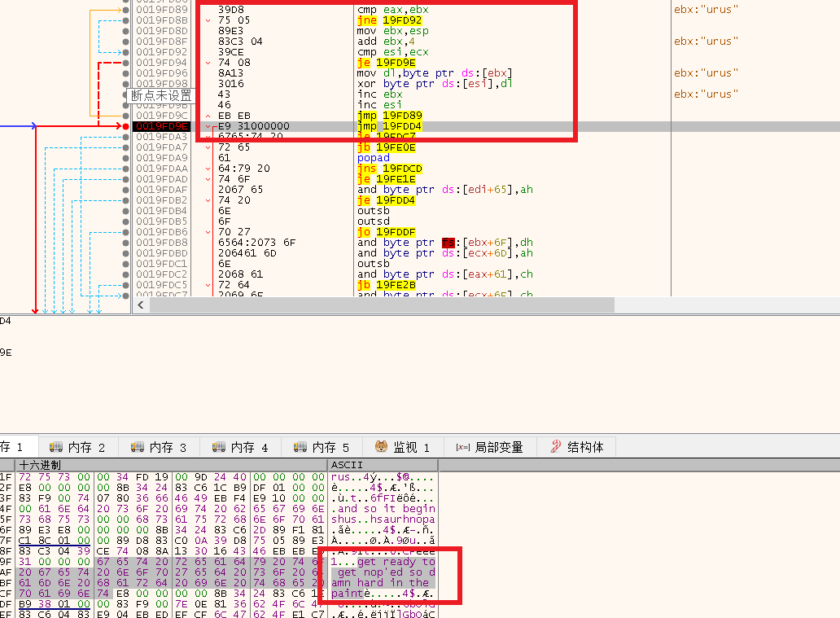Click the je 19FD9E instruction
840x618 pixels.
(387, 63)
